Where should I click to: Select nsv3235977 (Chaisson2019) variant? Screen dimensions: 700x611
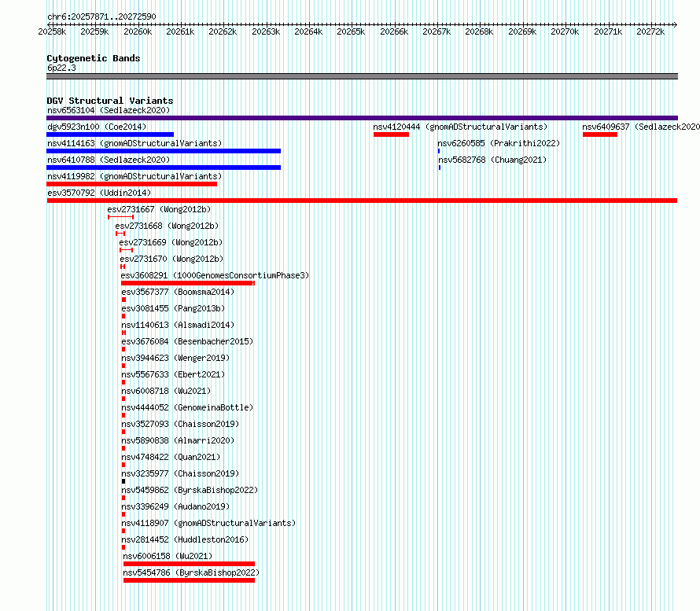(180, 473)
